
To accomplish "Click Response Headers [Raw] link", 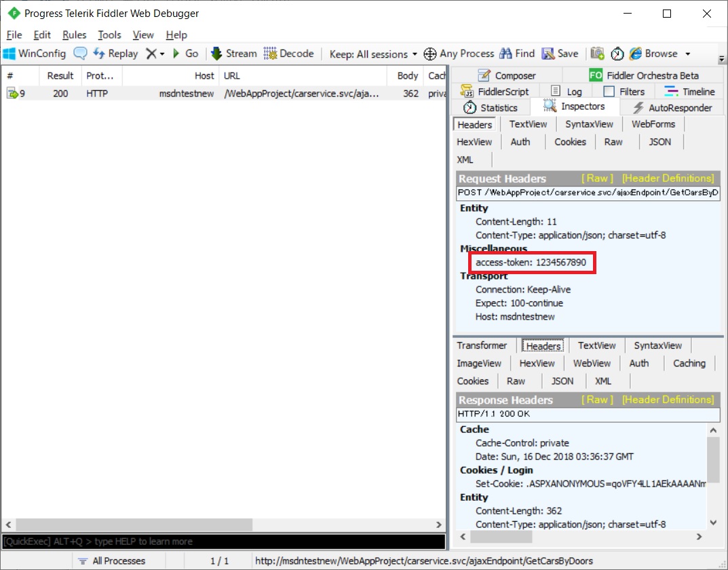I will point(597,400).
